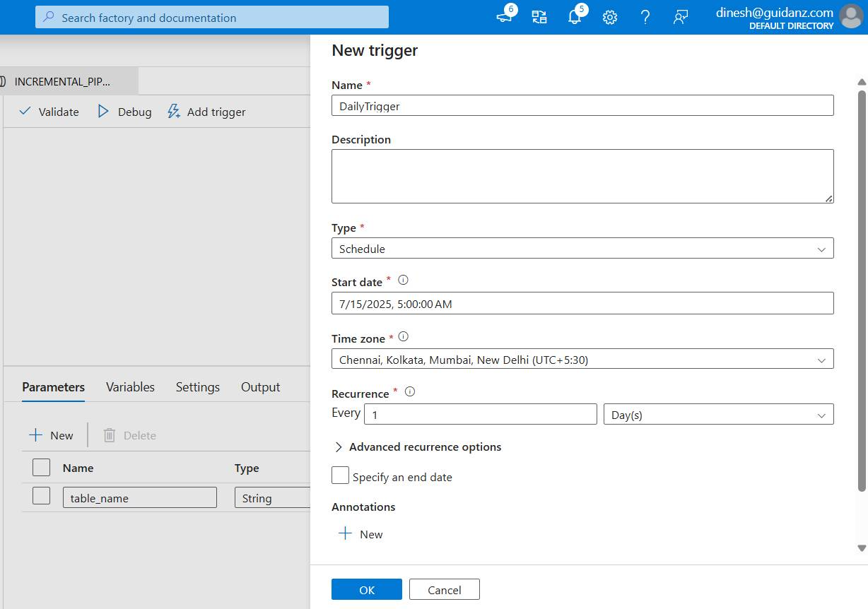This screenshot has height=609, width=868.
Task: Select the INCREMENTAL_PIP... pipeline tab
Action: click(69, 81)
